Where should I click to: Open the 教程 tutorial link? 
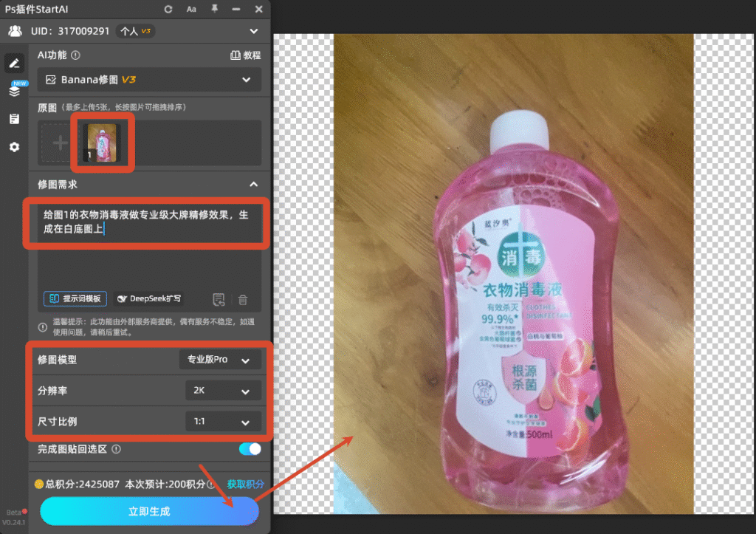tap(245, 55)
